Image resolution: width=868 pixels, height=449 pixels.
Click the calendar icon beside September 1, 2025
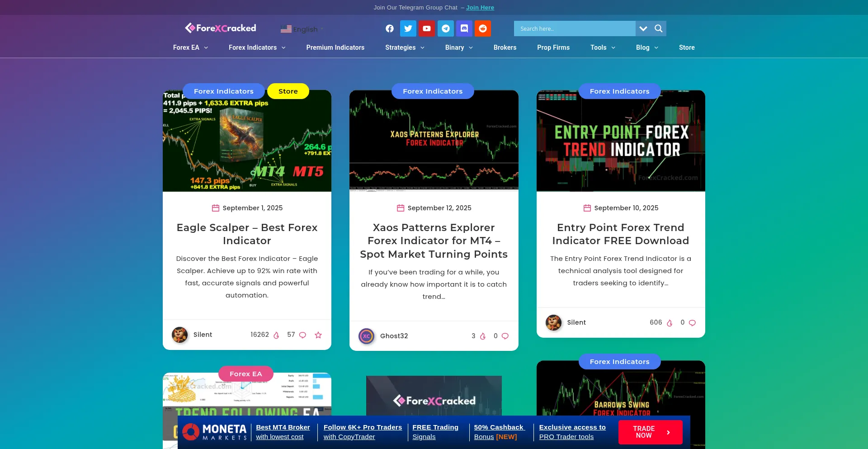coord(216,208)
